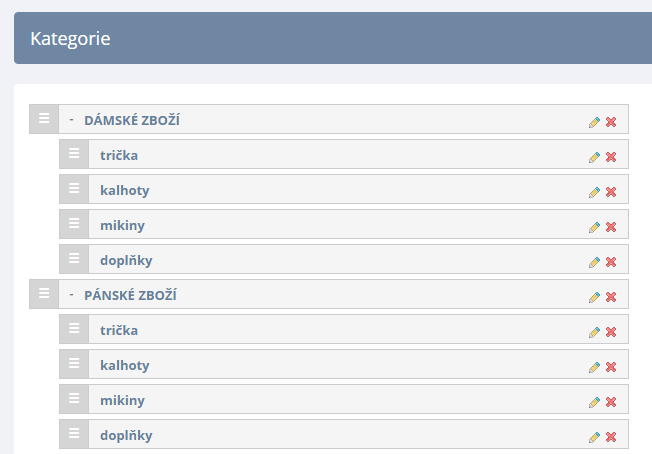Click the drag handle of PÁNSKÉ ZBOŽÍ
The height and width of the screenshot is (454, 652).
pos(44,294)
